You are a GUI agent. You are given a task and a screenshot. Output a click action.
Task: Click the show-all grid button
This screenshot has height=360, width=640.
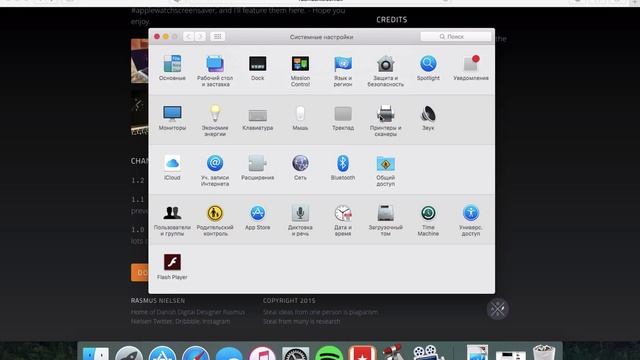(218, 37)
